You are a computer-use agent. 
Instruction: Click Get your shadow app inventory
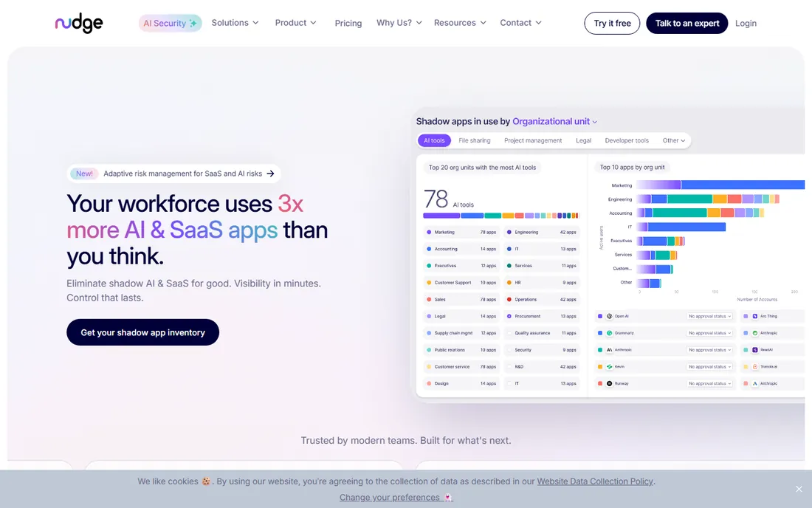(142, 332)
